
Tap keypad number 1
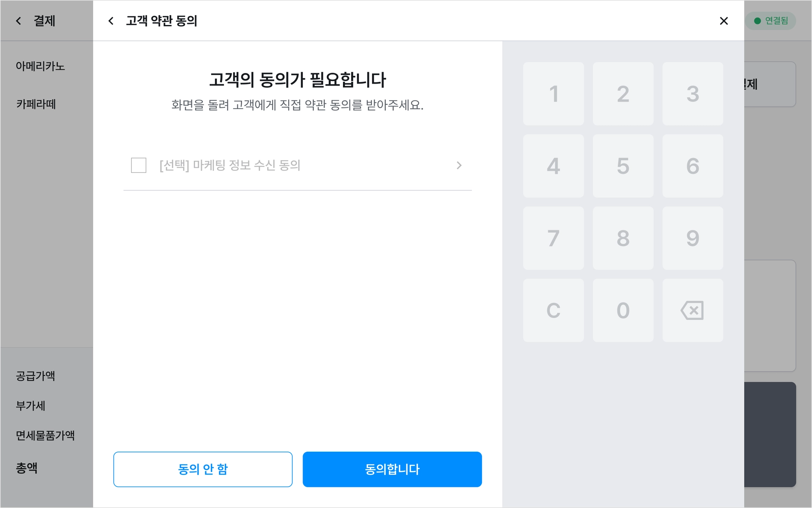click(x=553, y=94)
